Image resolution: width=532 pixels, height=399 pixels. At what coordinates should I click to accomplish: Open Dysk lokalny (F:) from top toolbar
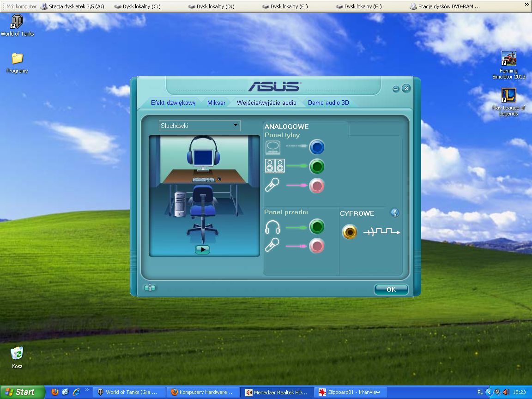(x=358, y=6)
